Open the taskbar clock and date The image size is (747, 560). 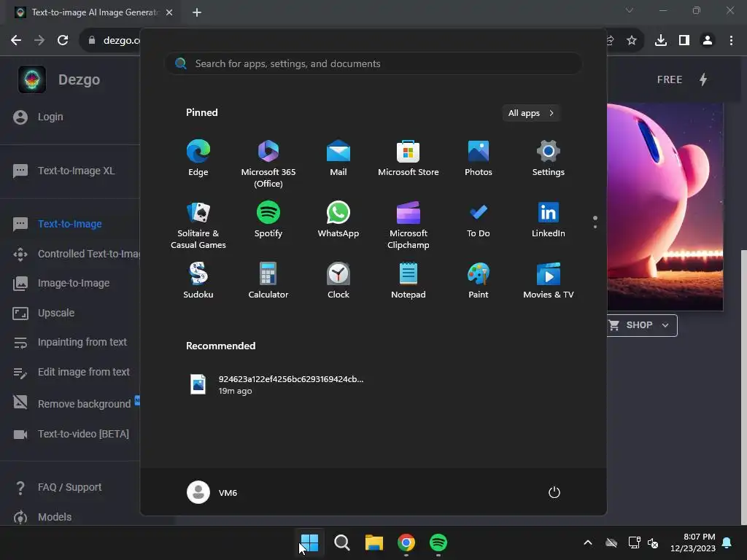click(693, 542)
